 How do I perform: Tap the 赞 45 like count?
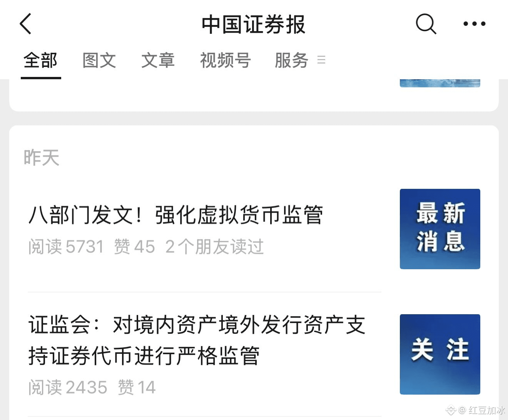(134, 247)
